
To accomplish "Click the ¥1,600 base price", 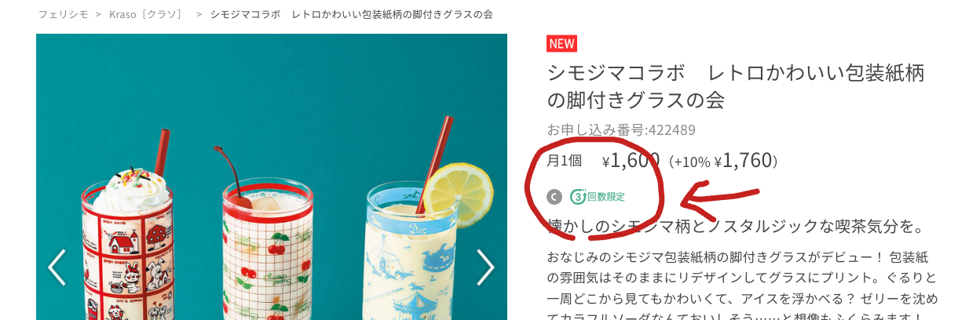I will point(631,161).
